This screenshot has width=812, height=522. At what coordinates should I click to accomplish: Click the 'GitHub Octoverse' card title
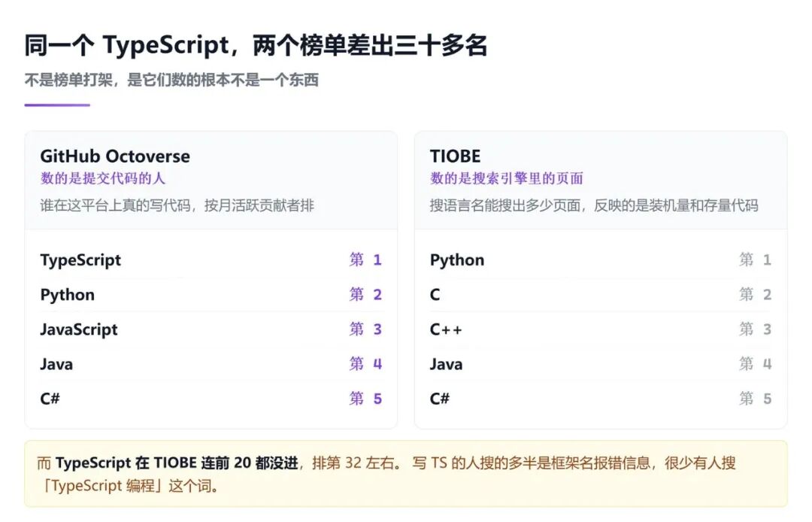click(x=115, y=156)
